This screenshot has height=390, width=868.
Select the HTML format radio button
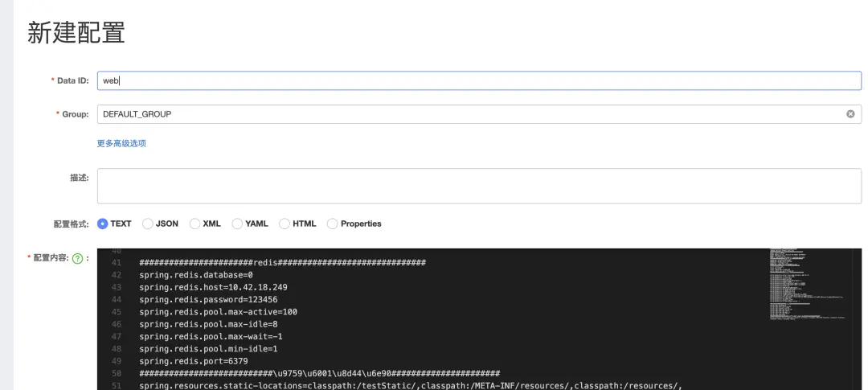(x=285, y=224)
